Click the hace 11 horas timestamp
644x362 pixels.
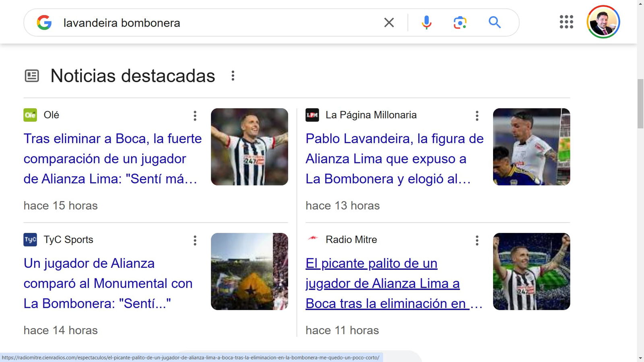tap(342, 330)
